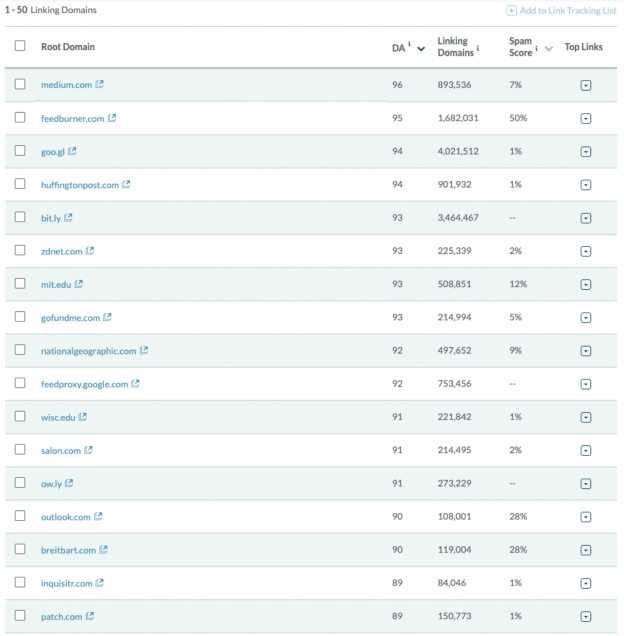
Task: Click linking domains value 508,851
Action: [454, 284]
